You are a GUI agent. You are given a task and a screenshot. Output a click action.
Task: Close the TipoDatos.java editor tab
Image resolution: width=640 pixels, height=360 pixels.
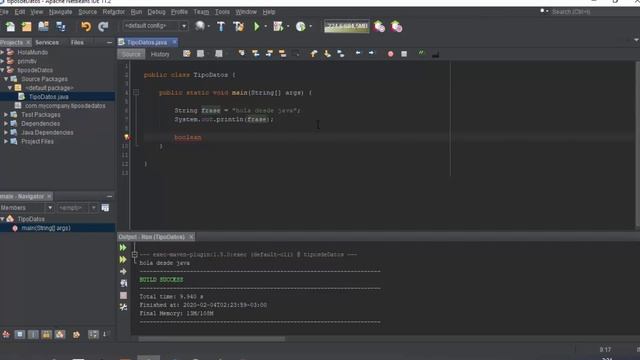pyautogui.click(x=175, y=42)
